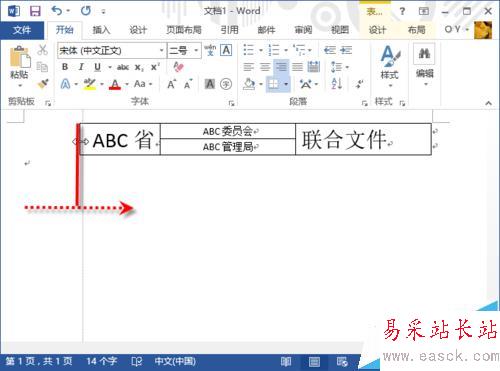Screen dimensions: 500x371
Task: Save the document with the floppy icon
Action: click(x=35, y=11)
